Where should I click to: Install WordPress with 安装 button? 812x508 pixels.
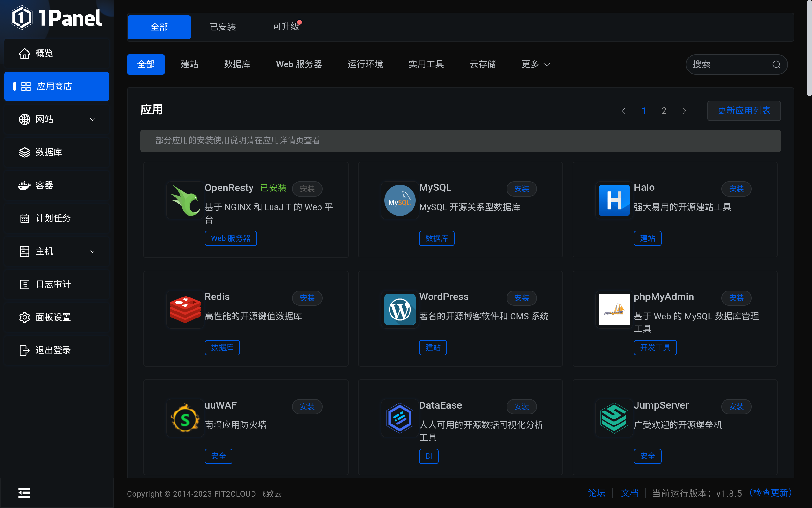click(x=521, y=298)
